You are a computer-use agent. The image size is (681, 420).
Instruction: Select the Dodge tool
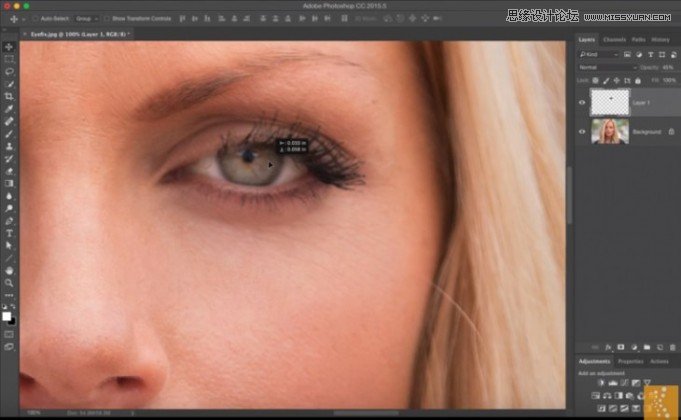[x=9, y=208]
